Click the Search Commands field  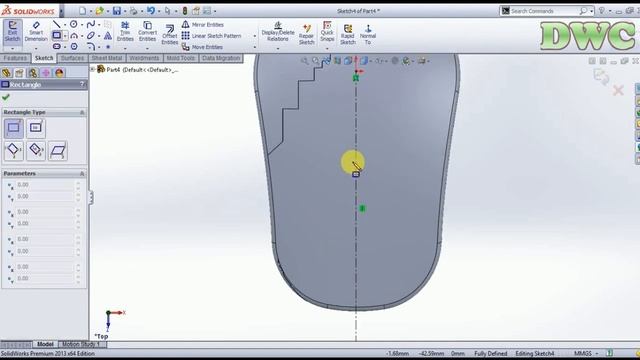pyautogui.click(x=544, y=11)
